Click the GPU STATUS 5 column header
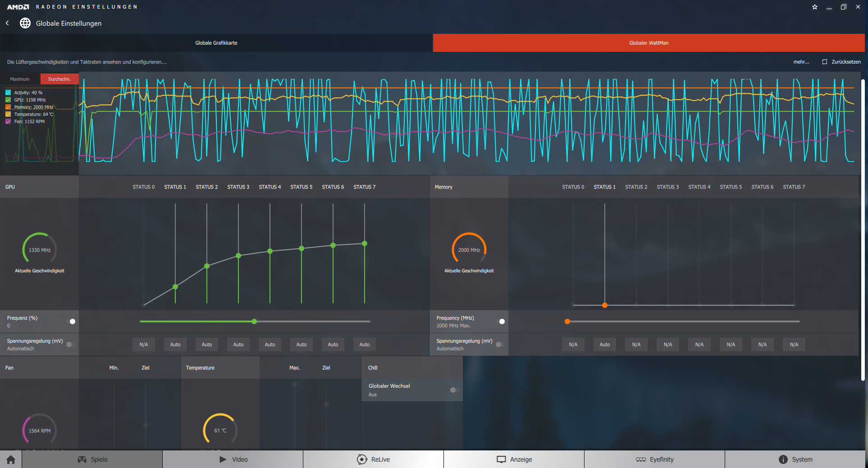This screenshot has height=468, width=868. (302, 187)
